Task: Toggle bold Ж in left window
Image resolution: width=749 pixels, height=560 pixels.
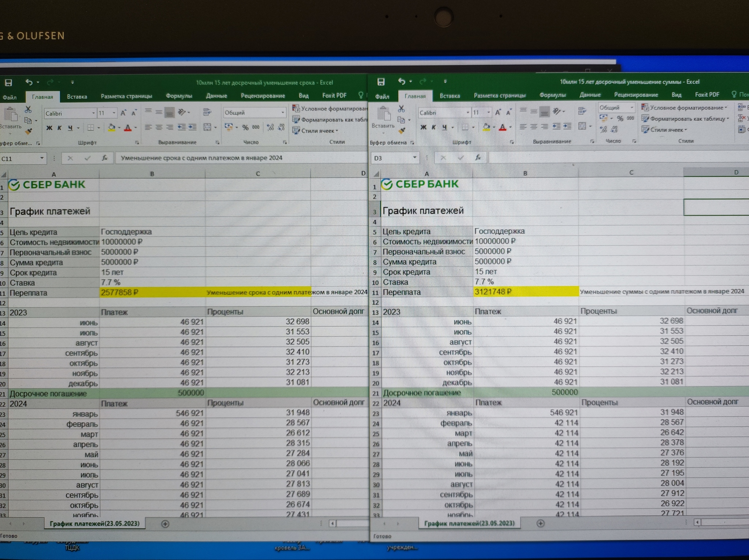Action: 49,128
